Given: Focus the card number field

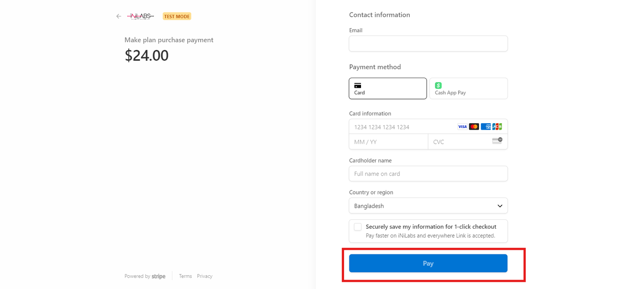Looking at the screenshot, I should pos(402,127).
